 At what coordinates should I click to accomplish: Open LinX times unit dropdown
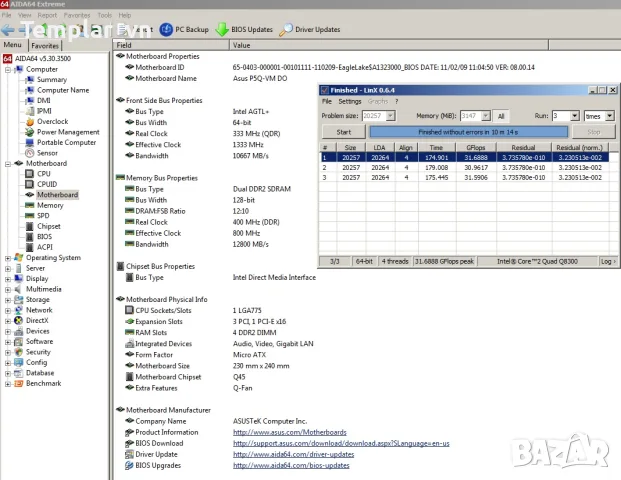pos(610,116)
